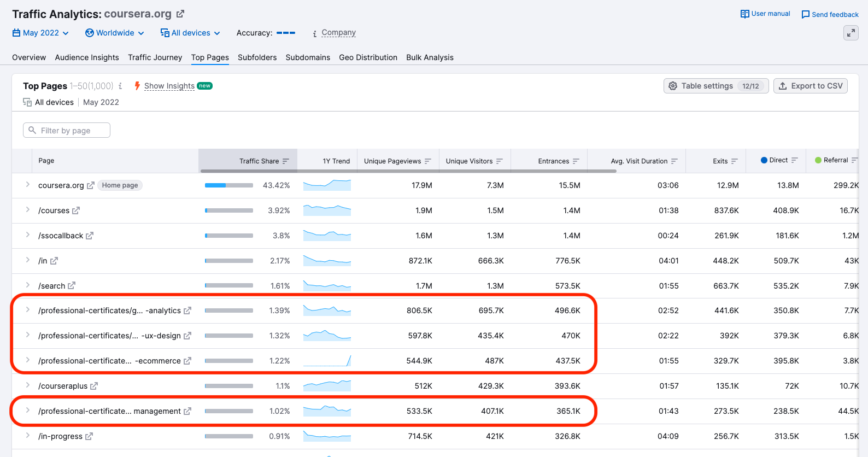Click the /courses 1Y trend sparkline
868x457 pixels.
[x=327, y=210]
